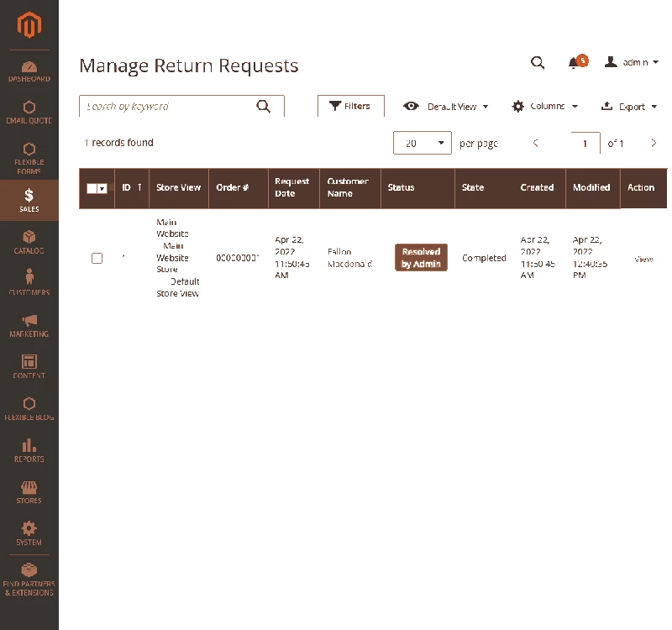The image size is (672, 630).
Task: Sort by the Created column
Action: tap(539, 187)
